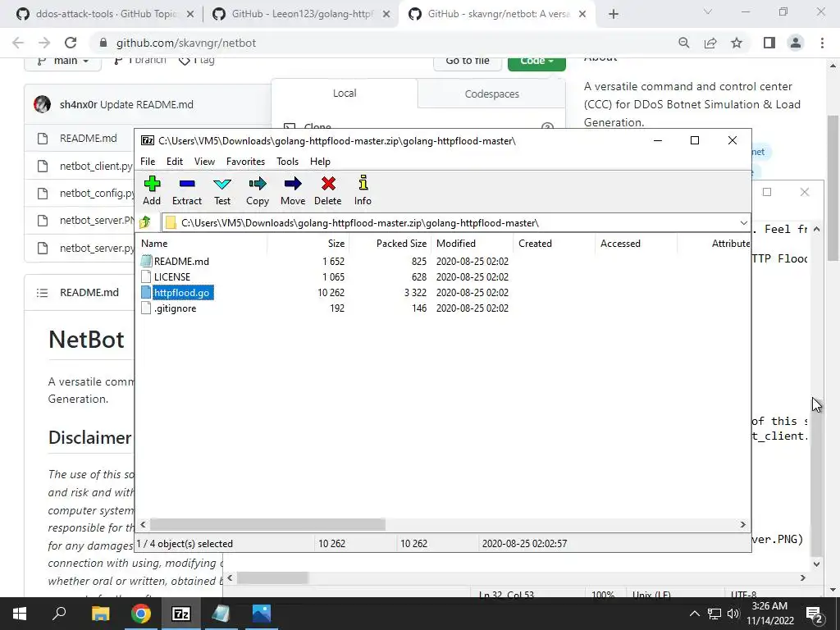Open the Tools menu in 7-Zip
Viewport: 840px width, 630px height.
coord(287,162)
